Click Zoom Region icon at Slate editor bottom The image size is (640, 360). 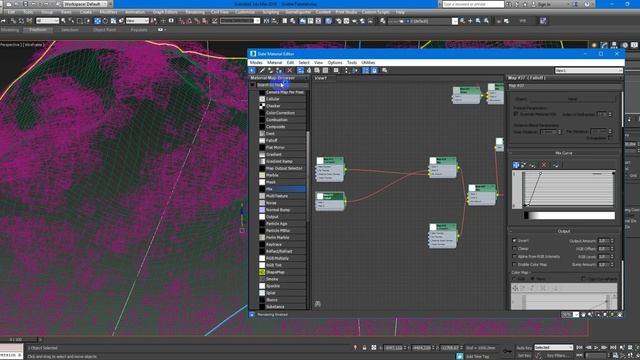click(598, 315)
